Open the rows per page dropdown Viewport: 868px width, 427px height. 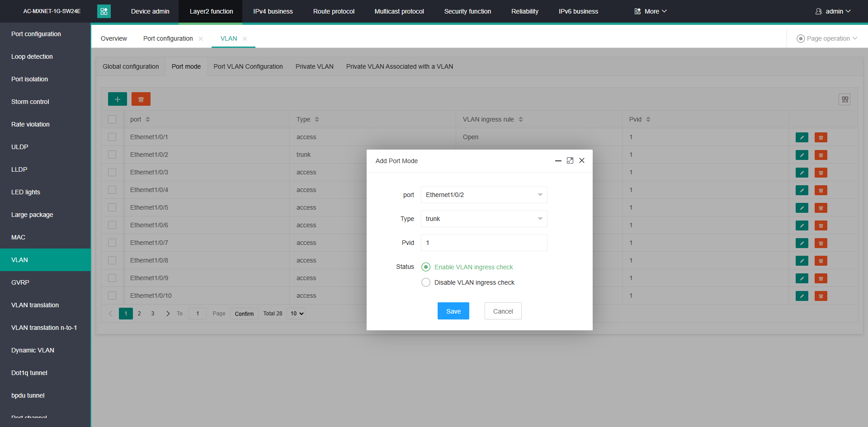[x=297, y=314]
